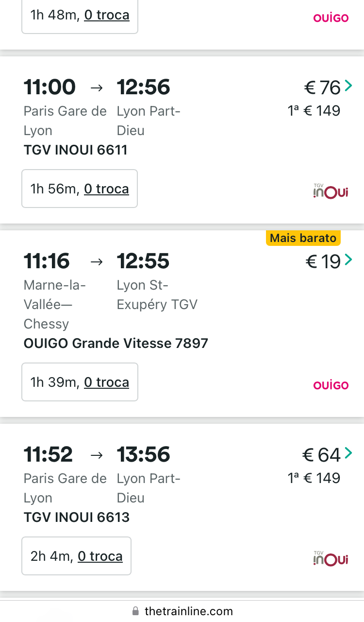The height and width of the screenshot is (622, 364).
Task: Choose the 1ª €149 fare on the 11:00 train
Action: [314, 111]
